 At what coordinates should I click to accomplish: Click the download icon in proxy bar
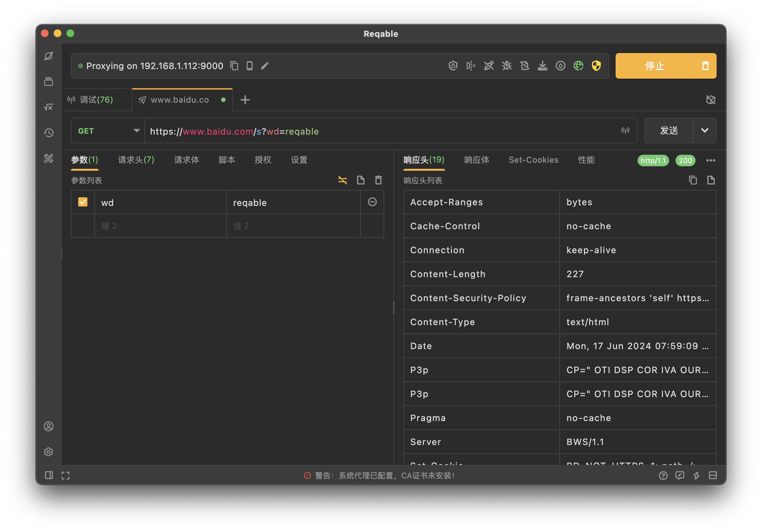pyautogui.click(x=543, y=66)
